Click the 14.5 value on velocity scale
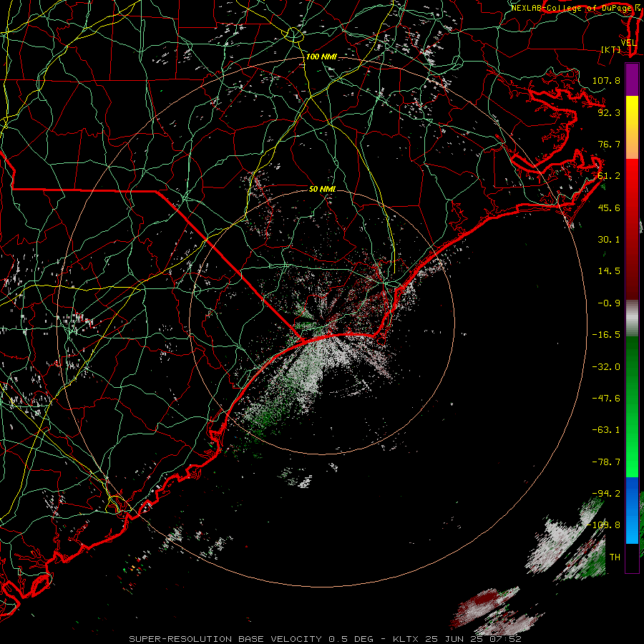Image resolution: width=644 pixels, height=644 pixels. [x=609, y=271]
